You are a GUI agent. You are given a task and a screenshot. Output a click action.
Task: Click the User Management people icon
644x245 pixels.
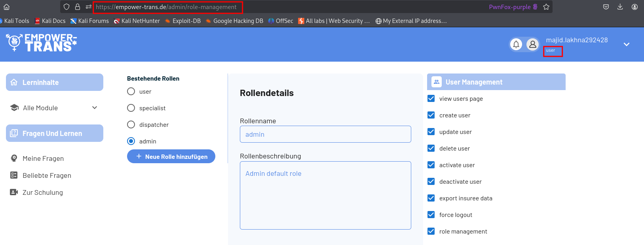tap(437, 82)
